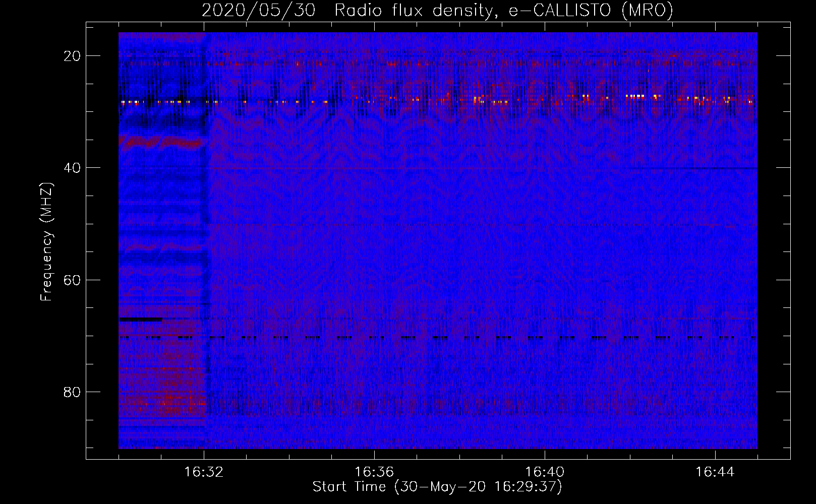The height and width of the screenshot is (504, 816).
Task: Click the '60' frequency tick label
Action: click(x=72, y=280)
